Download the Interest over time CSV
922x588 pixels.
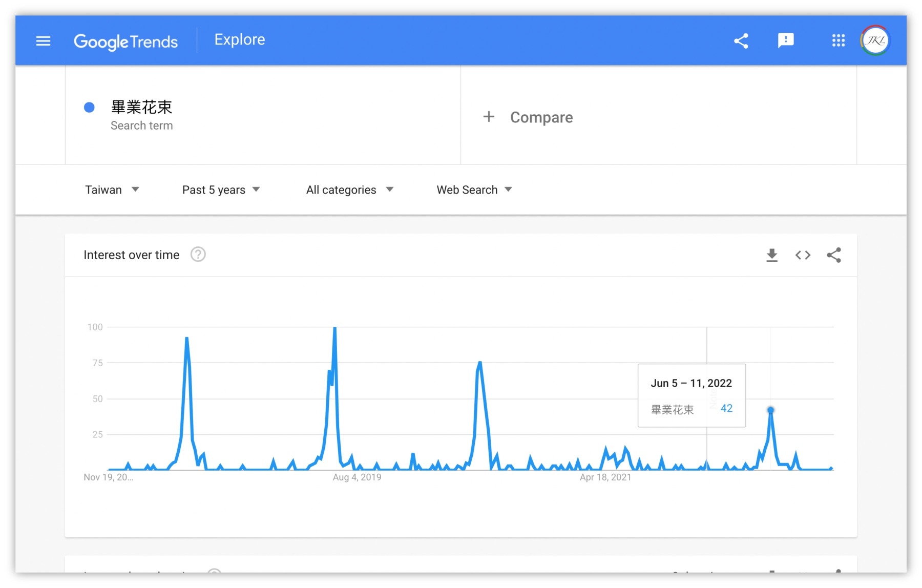click(x=771, y=255)
